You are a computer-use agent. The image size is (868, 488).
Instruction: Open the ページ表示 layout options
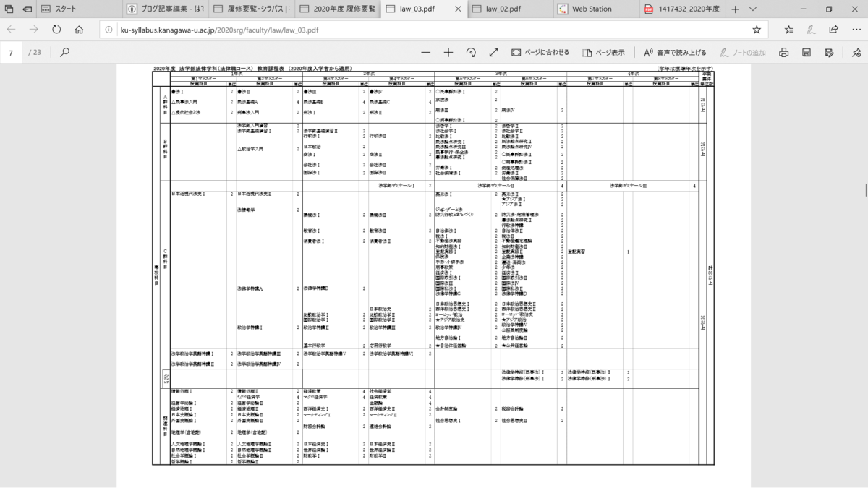(603, 53)
